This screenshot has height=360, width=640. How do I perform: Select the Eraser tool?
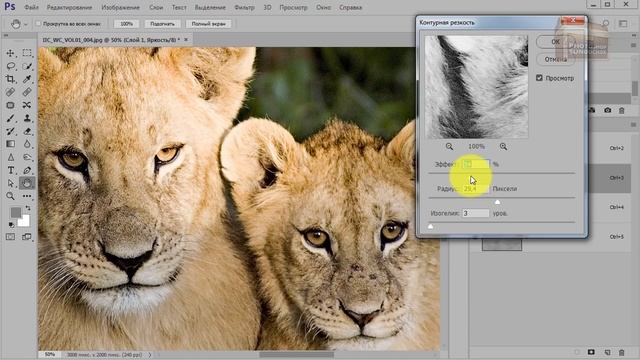click(x=27, y=131)
